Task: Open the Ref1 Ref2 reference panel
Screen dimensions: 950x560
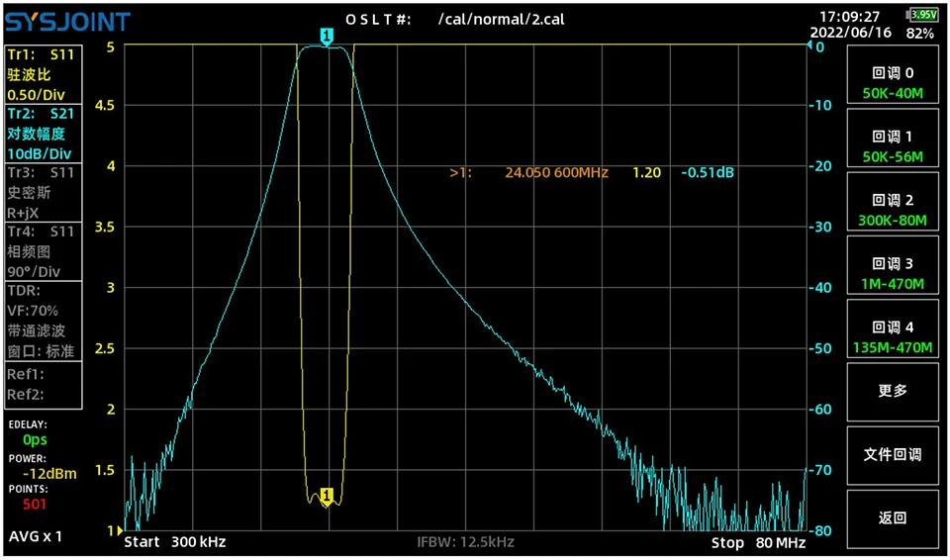Action: tap(43, 385)
